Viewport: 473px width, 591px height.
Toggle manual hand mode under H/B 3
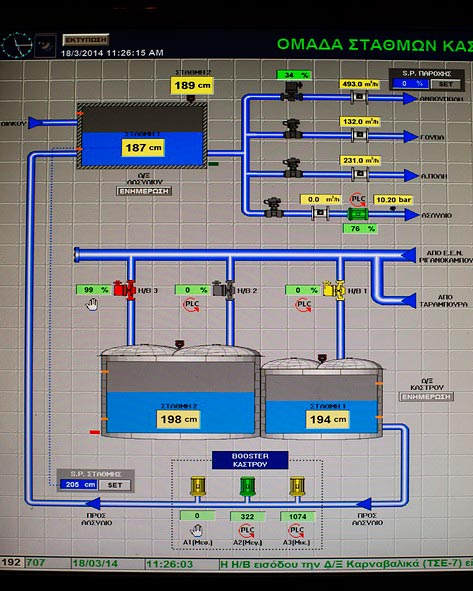tap(92, 305)
